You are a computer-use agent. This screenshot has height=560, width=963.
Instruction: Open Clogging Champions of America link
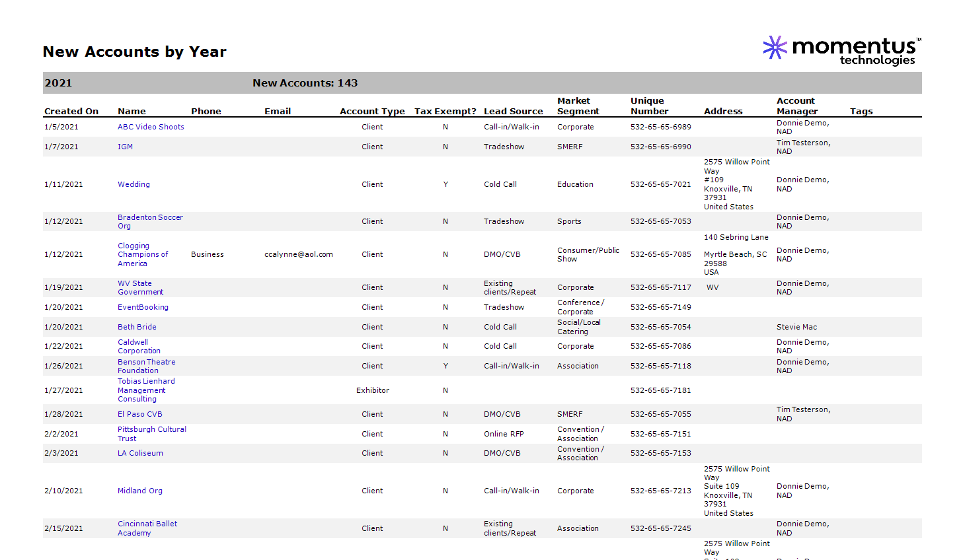click(x=143, y=254)
